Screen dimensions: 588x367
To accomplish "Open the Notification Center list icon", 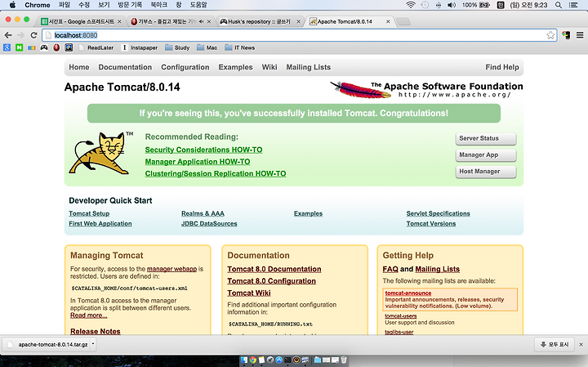I will (x=573, y=5).
